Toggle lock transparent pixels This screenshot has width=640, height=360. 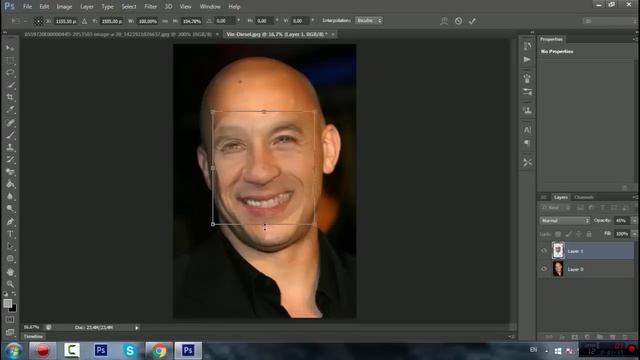pyautogui.click(x=558, y=234)
